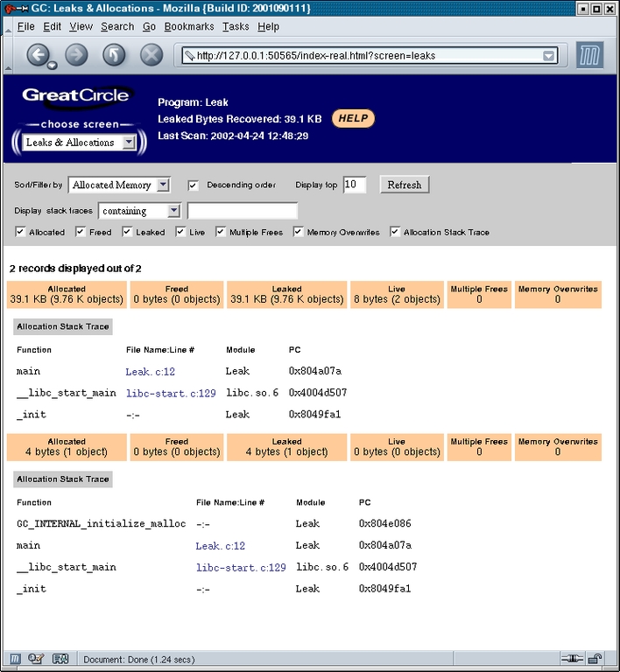This screenshot has width=620, height=672.
Task: Open the Navigator icon in status bar
Action: pyautogui.click(x=15, y=658)
